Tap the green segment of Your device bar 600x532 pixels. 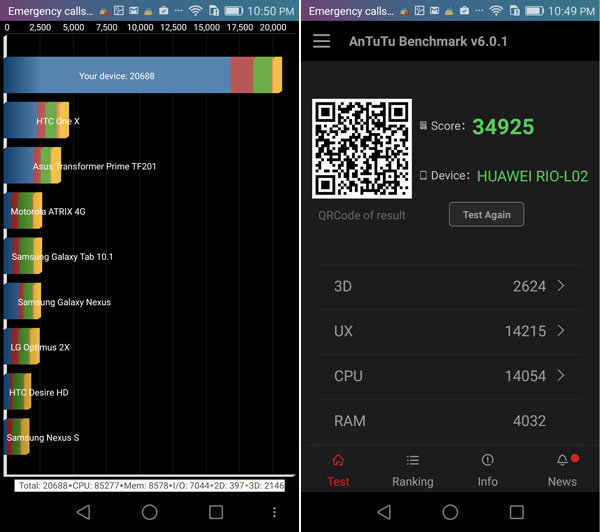pyautogui.click(x=262, y=75)
